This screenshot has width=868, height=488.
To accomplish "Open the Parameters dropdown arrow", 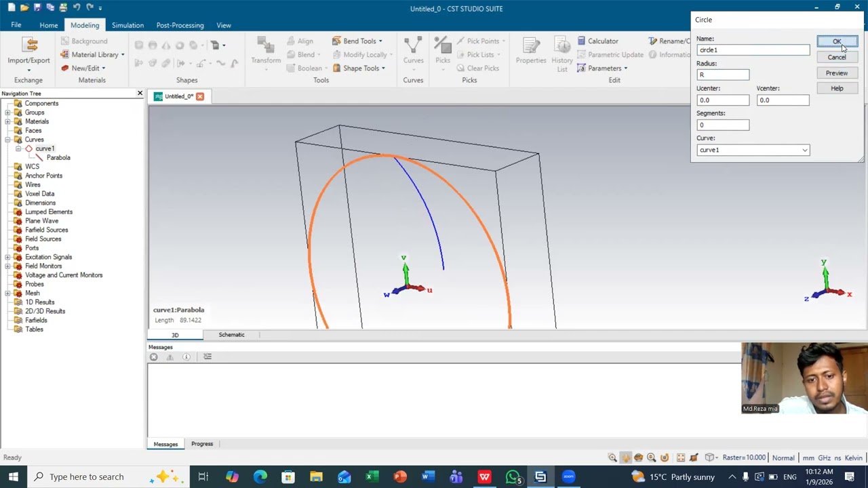I will point(625,68).
